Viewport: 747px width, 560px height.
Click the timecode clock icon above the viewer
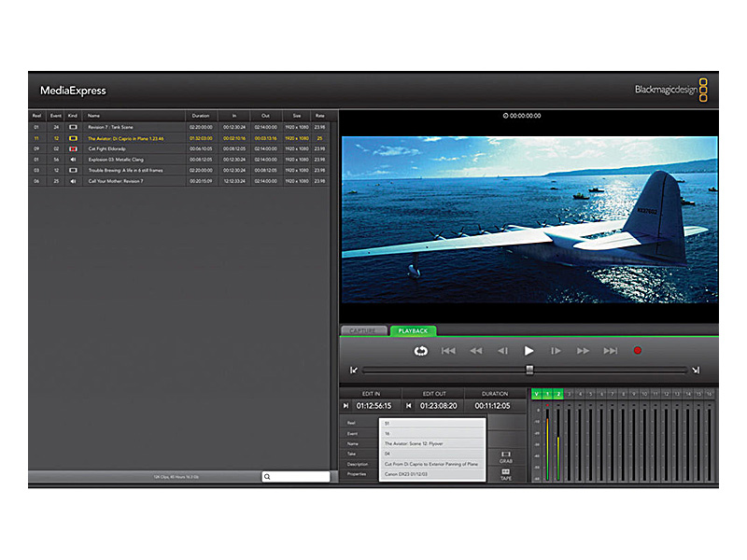pyautogui.click(x=505, y=116)
